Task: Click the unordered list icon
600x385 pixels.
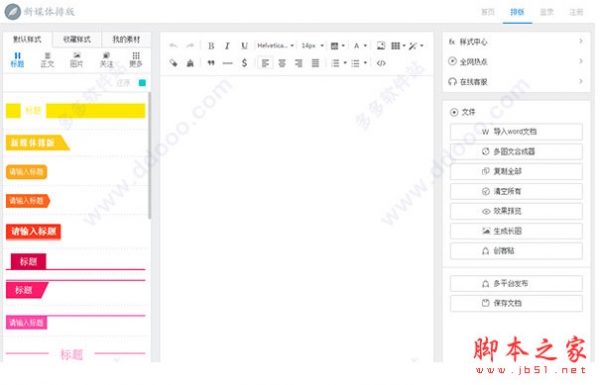Action: coord(355,63)
